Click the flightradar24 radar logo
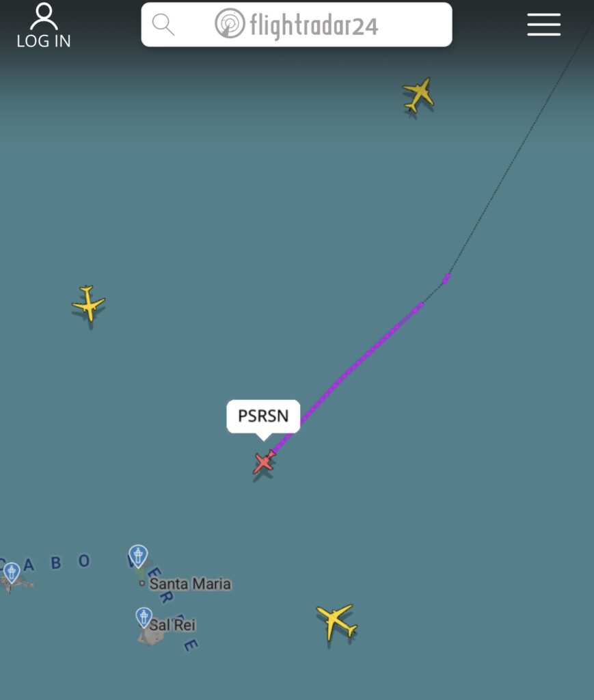Viewport: 594px width, 700px height. pos(230,23)
